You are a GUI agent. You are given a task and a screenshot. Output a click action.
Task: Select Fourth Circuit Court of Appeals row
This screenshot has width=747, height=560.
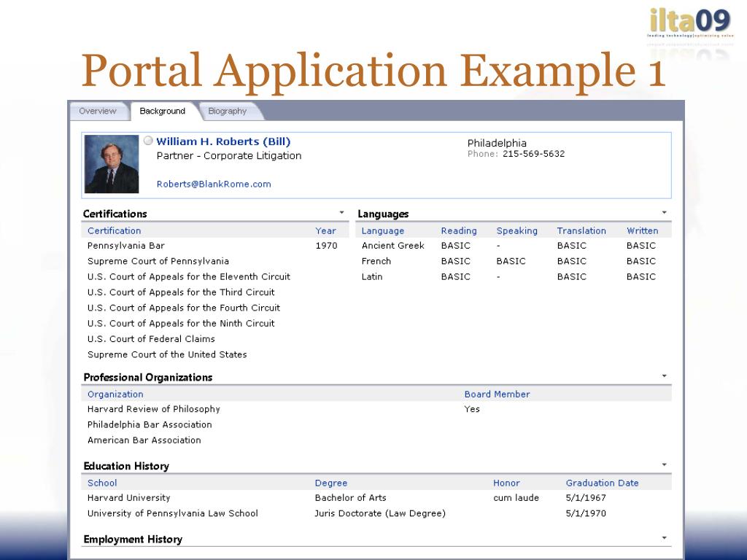(x=215, y=308)
